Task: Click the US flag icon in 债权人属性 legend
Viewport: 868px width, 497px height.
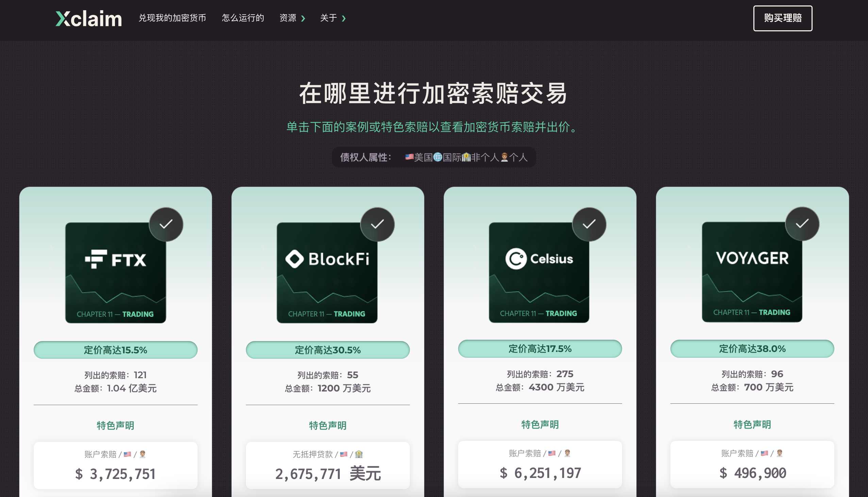Action: pyautogui.click(x=409, y=157)
